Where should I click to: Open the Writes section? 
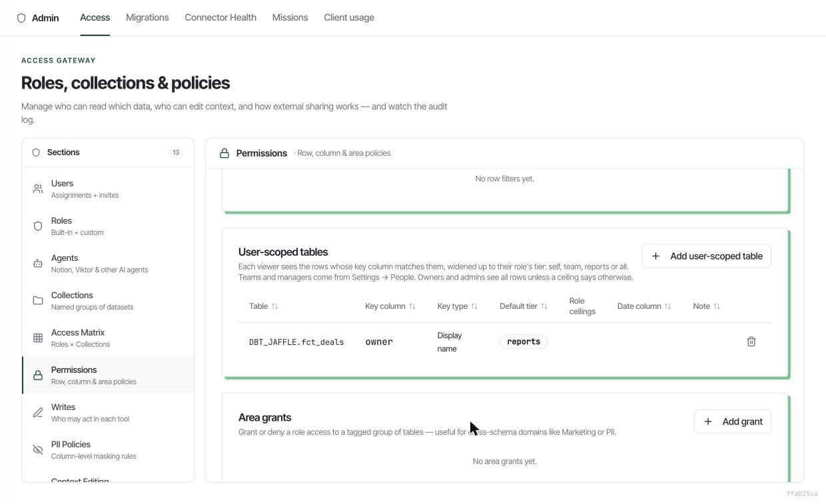point(108,413)
